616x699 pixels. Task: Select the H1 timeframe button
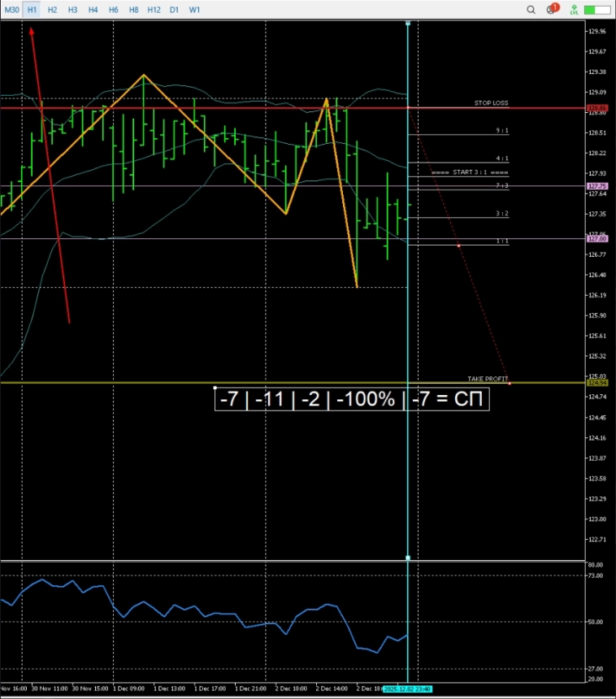(32, 10)
